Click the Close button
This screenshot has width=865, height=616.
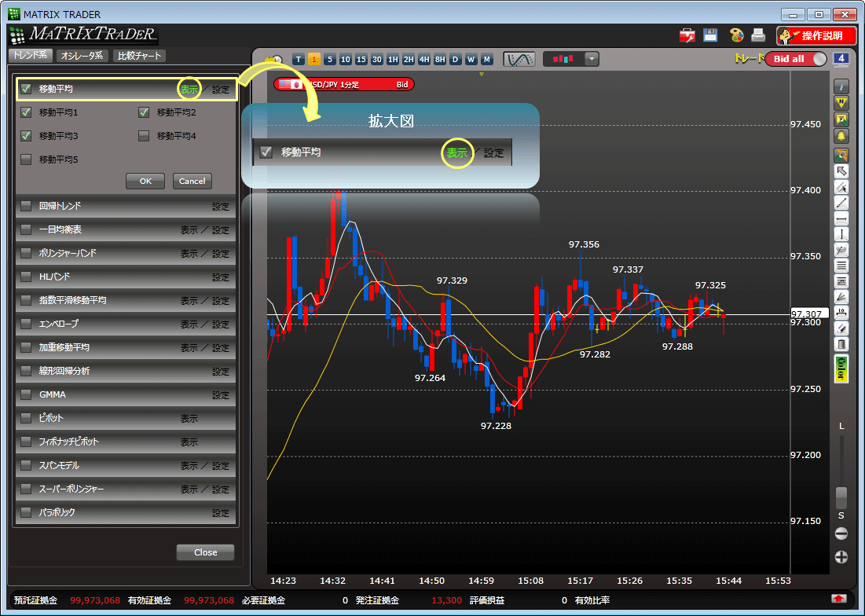205,552
